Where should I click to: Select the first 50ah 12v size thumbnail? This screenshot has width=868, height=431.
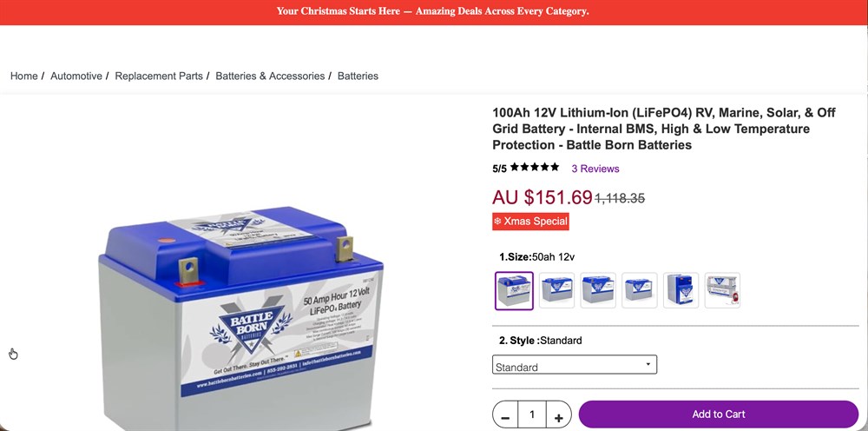click(x=514, y=291)
